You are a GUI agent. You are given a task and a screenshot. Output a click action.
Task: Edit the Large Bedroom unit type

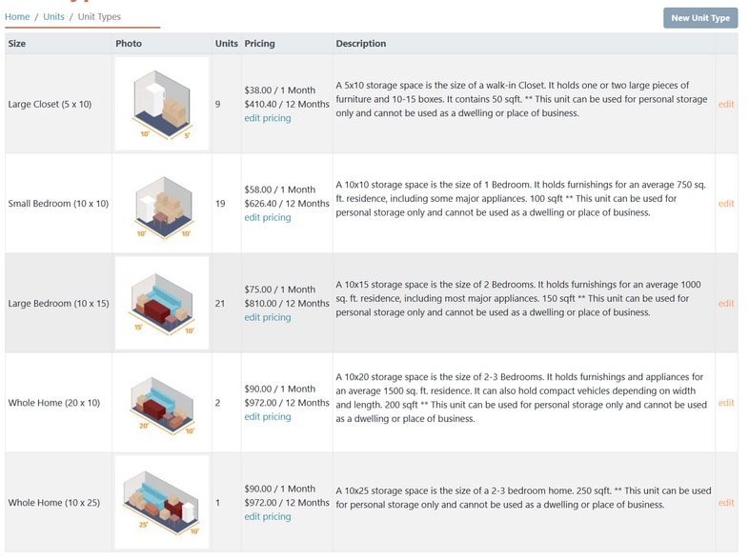click(x=726, y=303)
